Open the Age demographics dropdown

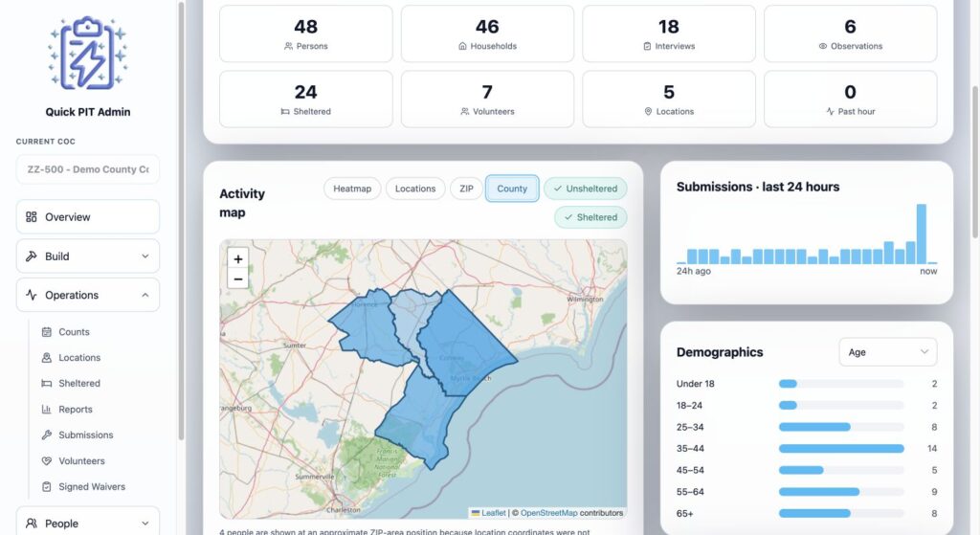pos(887,352)
